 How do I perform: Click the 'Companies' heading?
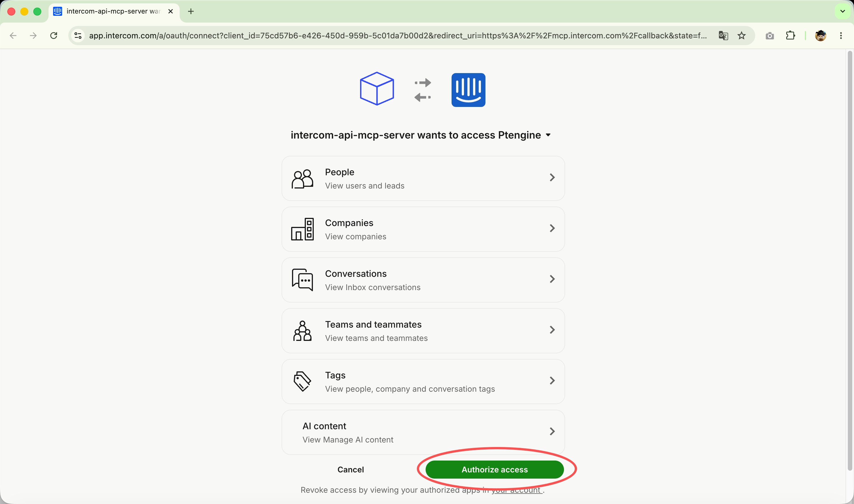349,223
